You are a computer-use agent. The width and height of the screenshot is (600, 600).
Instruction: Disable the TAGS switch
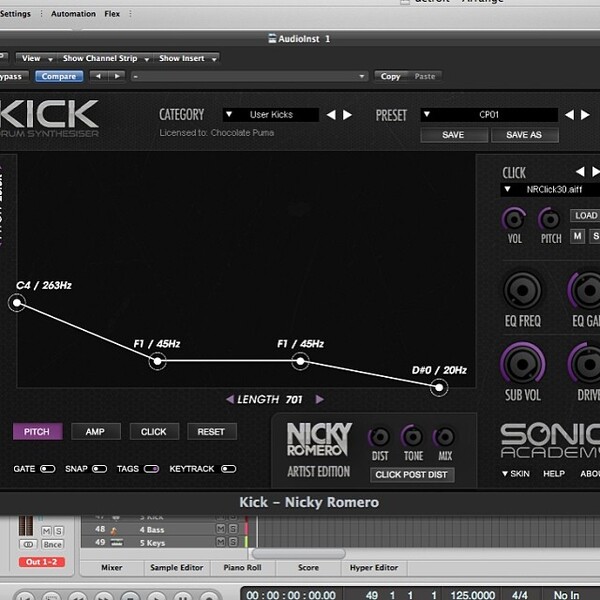tap(151, 469)
